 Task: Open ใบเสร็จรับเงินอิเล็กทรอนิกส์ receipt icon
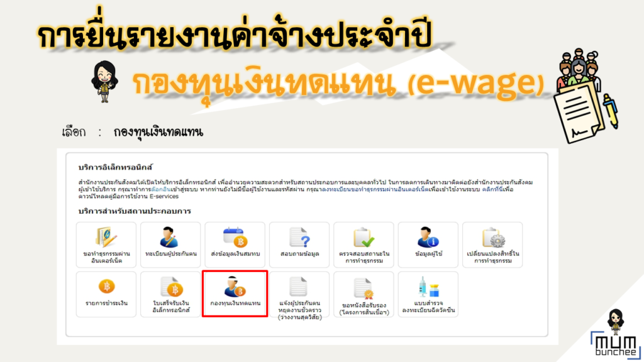[x=170, y=293]
